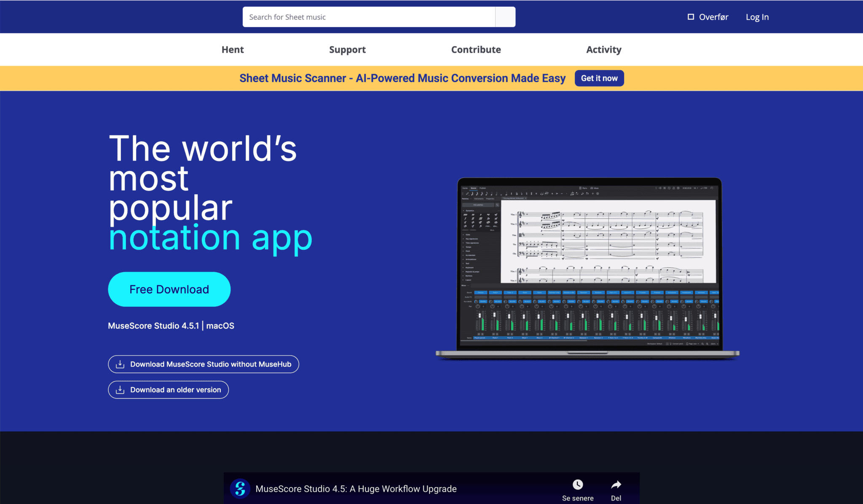
Task: Open the Hent menu item
Action: (x=232, y=49)
